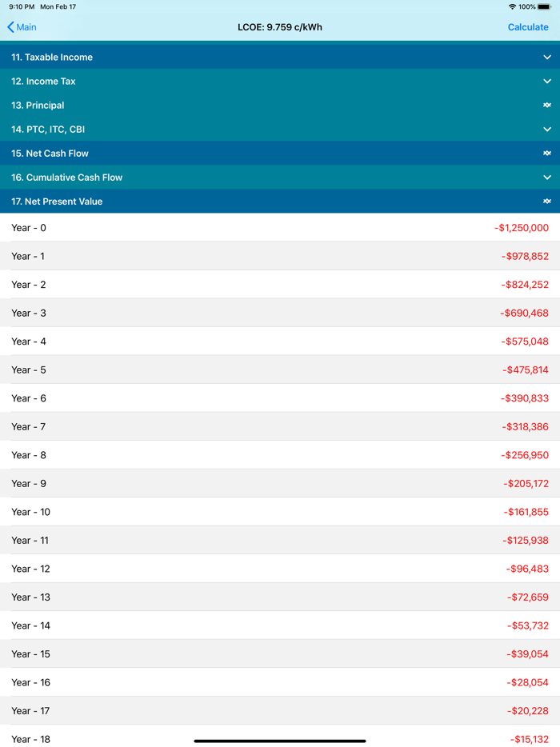Expand the PTC, ITC, CBI chevron

[547, 130]
